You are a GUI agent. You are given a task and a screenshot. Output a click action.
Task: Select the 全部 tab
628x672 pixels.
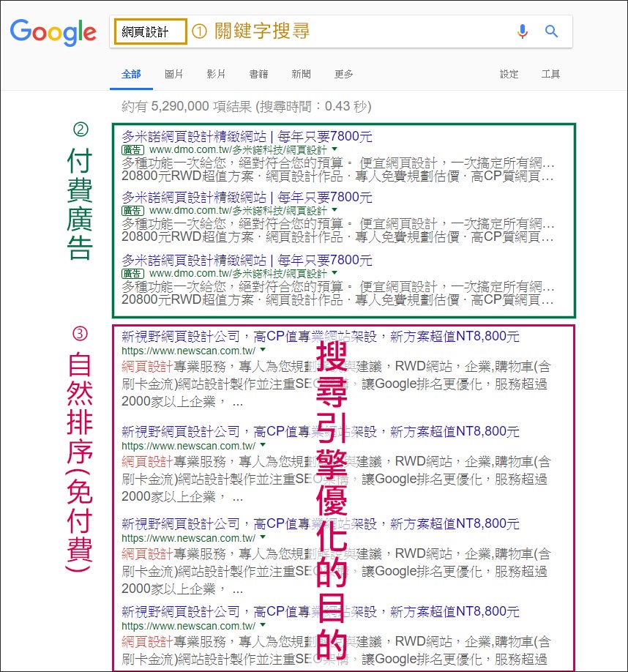pyautogui.click(x=131, y=74)
